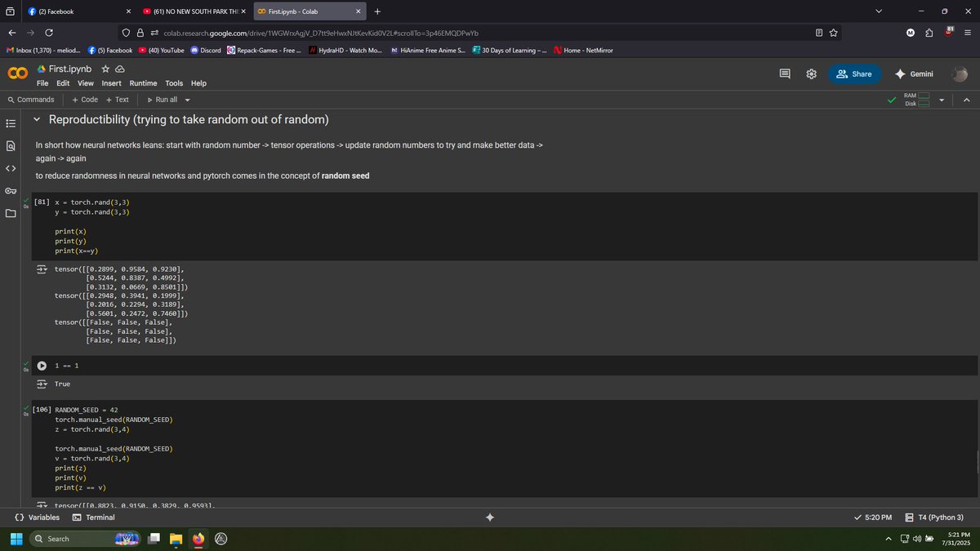This screenshot has width=980, height=551.
Task: Bookmark this page with the star
Action: (x=834, y=33)
